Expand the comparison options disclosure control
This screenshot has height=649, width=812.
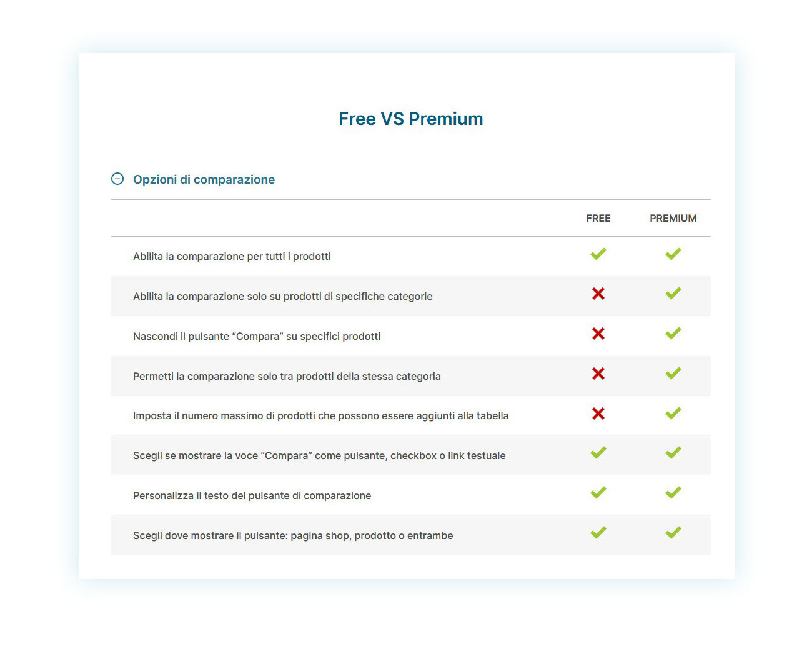point(117,179)
